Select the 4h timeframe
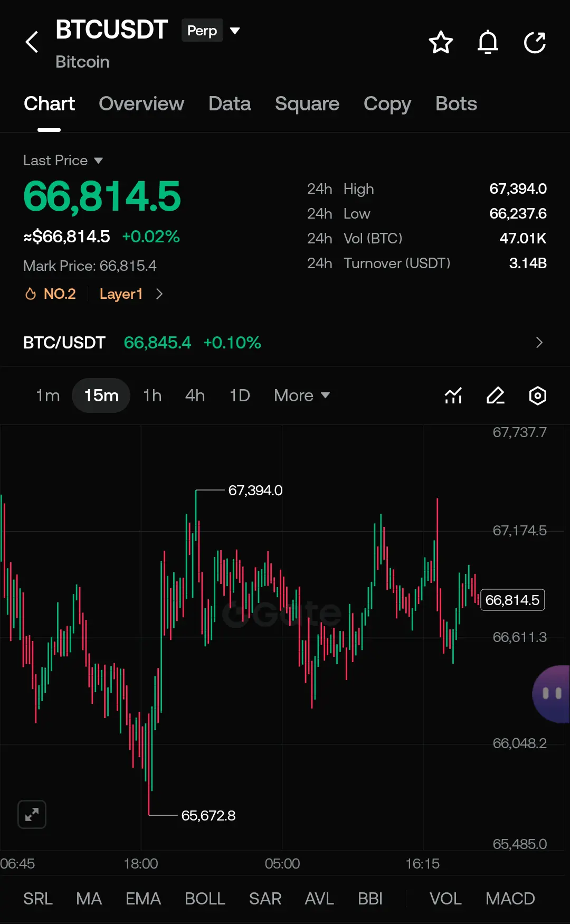Screen dimensions: 570x924 coord(195,395)
